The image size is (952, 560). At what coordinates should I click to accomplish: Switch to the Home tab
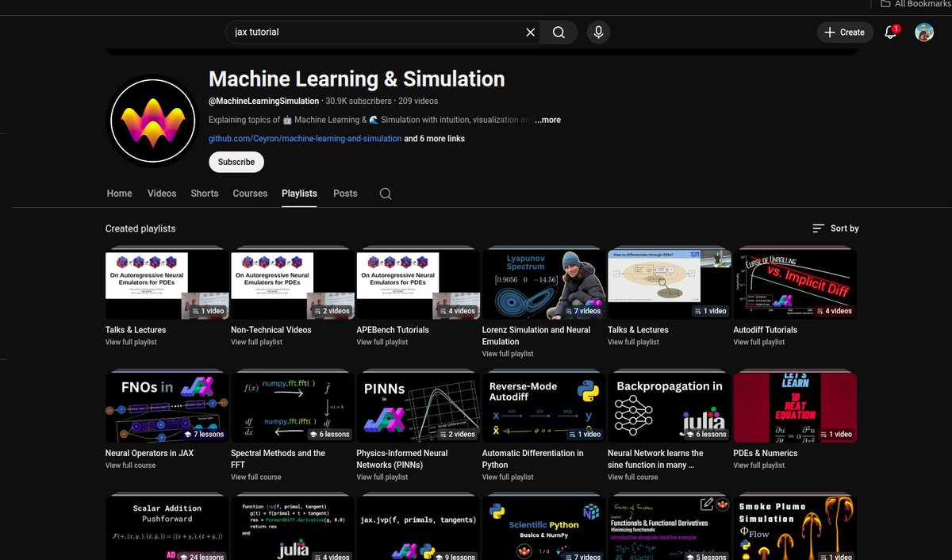[x=119, y=194]
